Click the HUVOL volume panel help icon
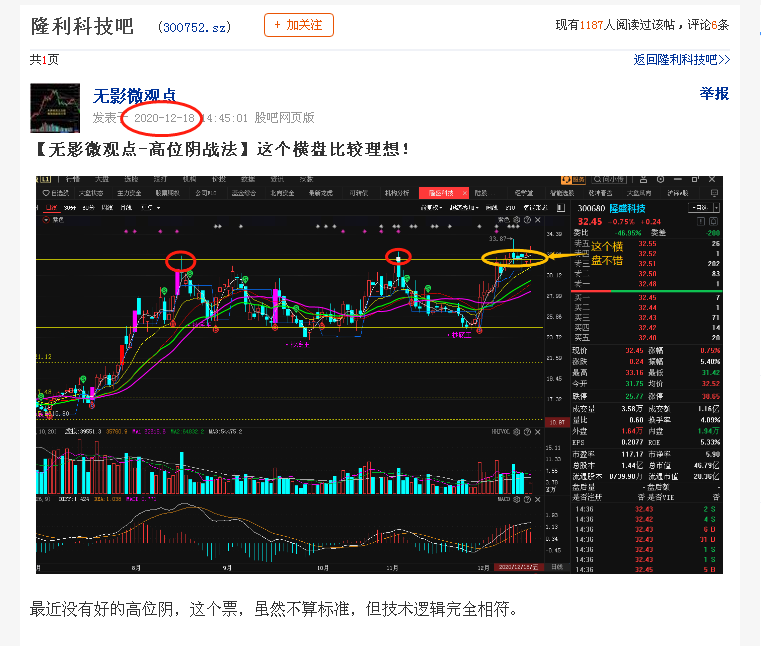Screen dimensions: 761x646 (528, 431)
